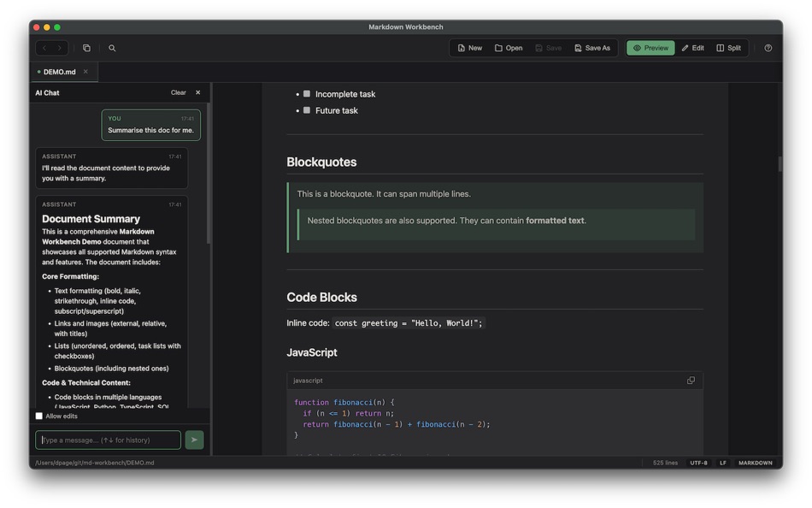Change encoding via the UTF-8 status badge
Screen dimensions: 812x508
point(698,463)
